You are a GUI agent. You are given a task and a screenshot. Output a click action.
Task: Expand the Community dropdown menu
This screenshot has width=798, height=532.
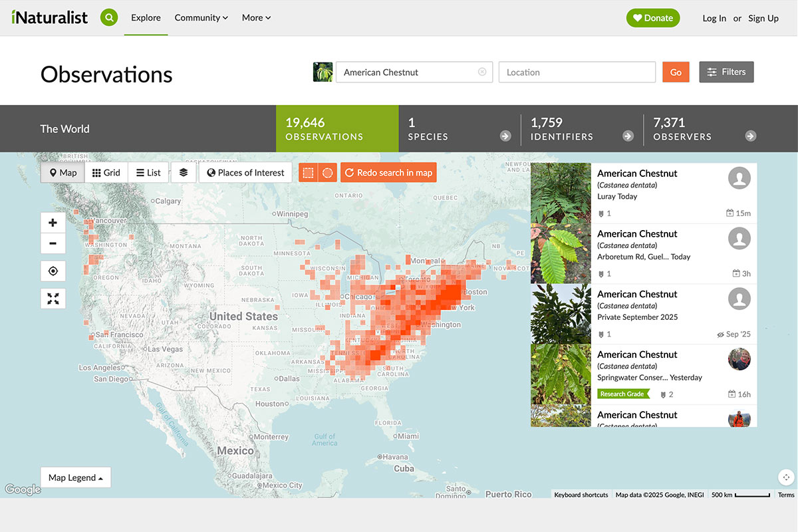point(201,18)
